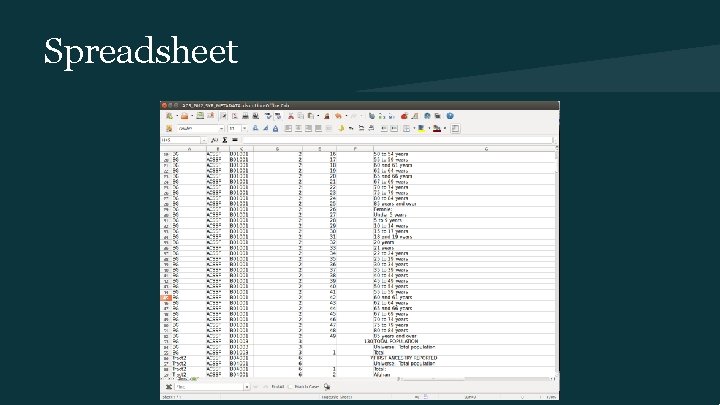Toggle the grid lines button
The image size is (720, 405).
(455, 129)
